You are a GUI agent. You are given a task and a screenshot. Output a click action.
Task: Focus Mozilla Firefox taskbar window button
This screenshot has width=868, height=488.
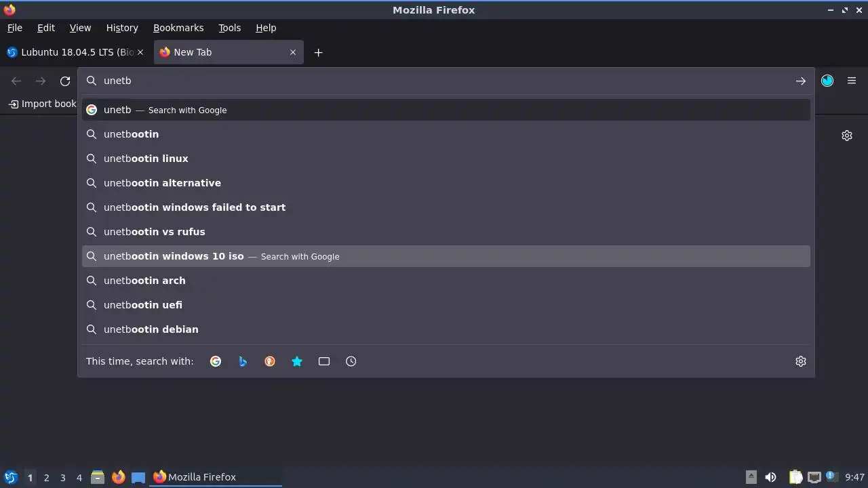216,477
